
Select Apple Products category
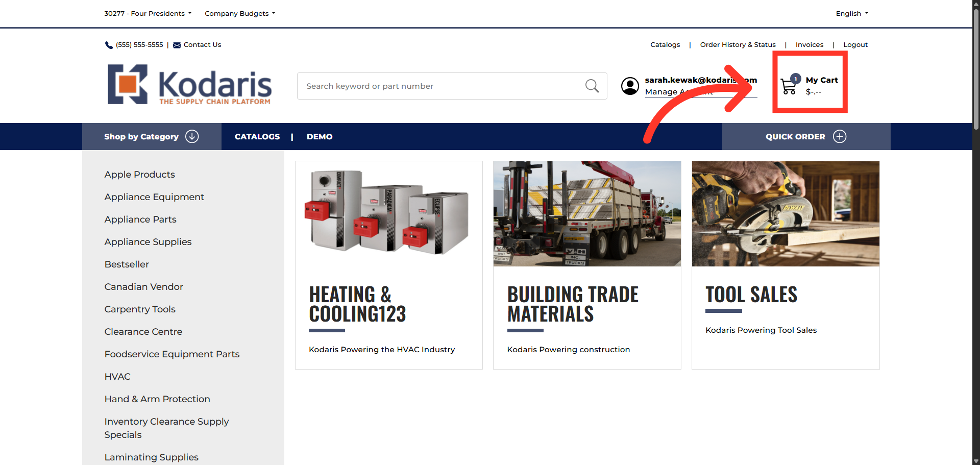[139, 174]
